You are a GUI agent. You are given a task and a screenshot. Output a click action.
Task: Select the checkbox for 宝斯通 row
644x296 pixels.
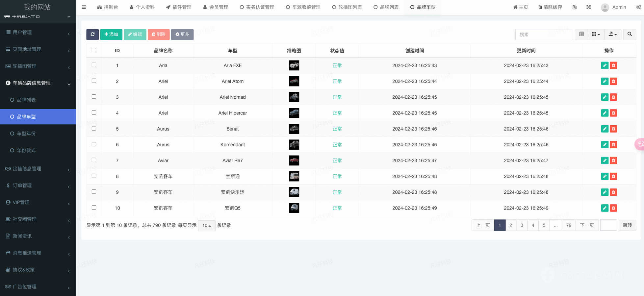pyautogui.click(x=94, y=176)
